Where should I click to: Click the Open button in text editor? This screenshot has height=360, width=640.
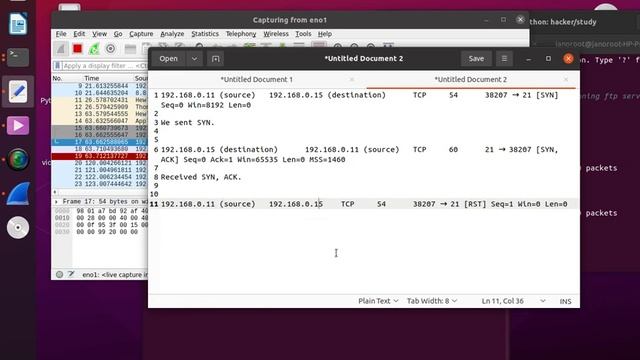169,59
